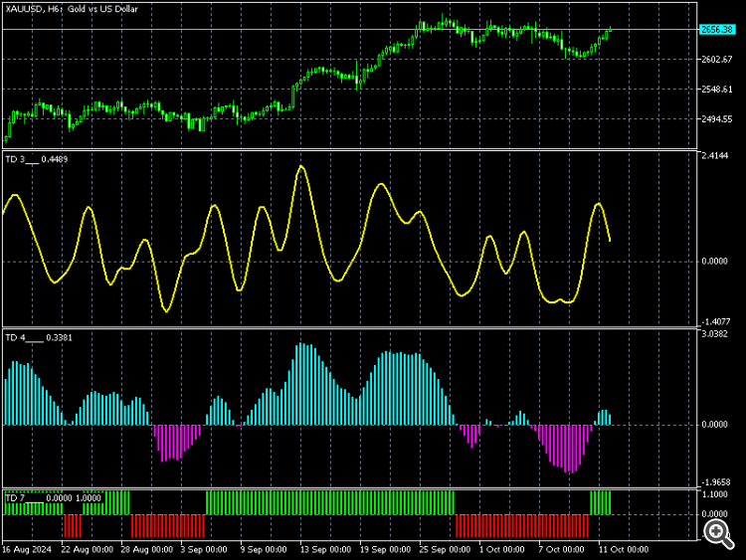Click the 2.4144 scale value

[714, 155]
